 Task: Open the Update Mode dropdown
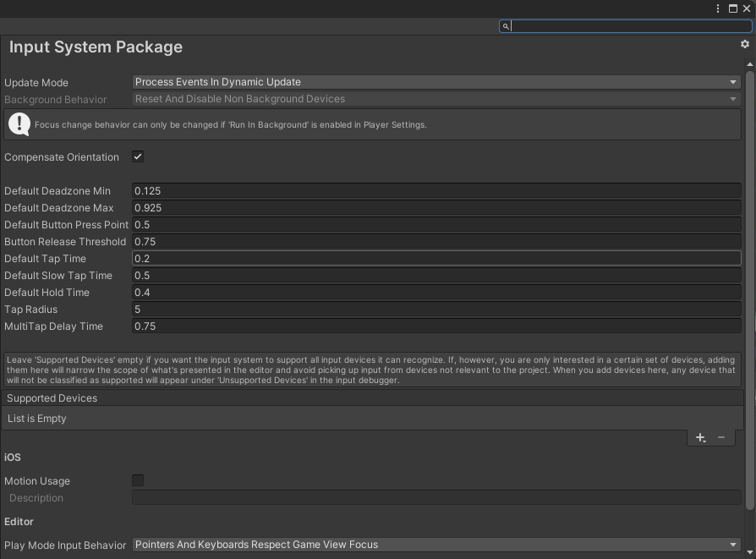[x=436, y=82]
